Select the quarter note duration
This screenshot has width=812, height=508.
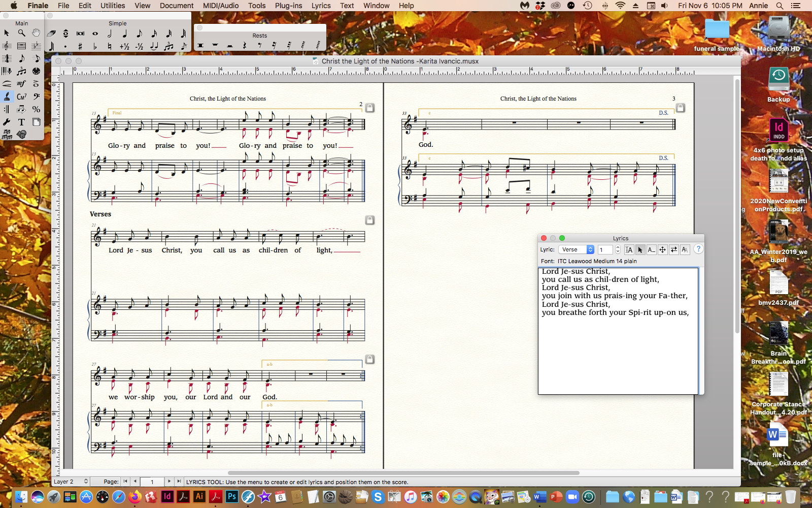124,34
